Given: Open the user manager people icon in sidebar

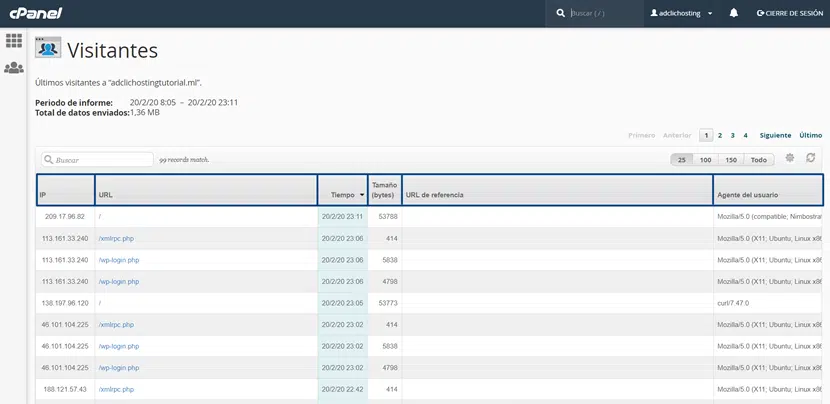Looking at the screenshot, I should pos(14,69).
